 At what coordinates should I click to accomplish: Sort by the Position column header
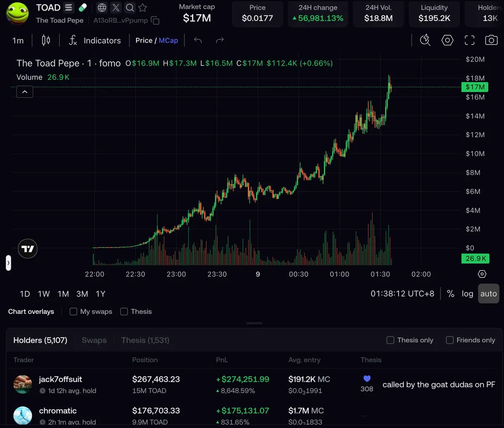pyautogui.click(x=145, y=360)
